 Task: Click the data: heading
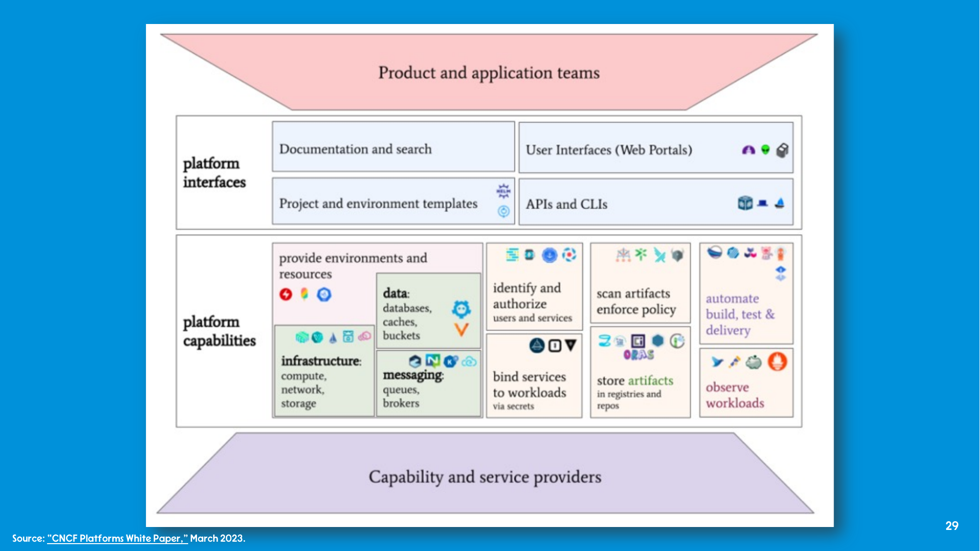coord(396,293)
